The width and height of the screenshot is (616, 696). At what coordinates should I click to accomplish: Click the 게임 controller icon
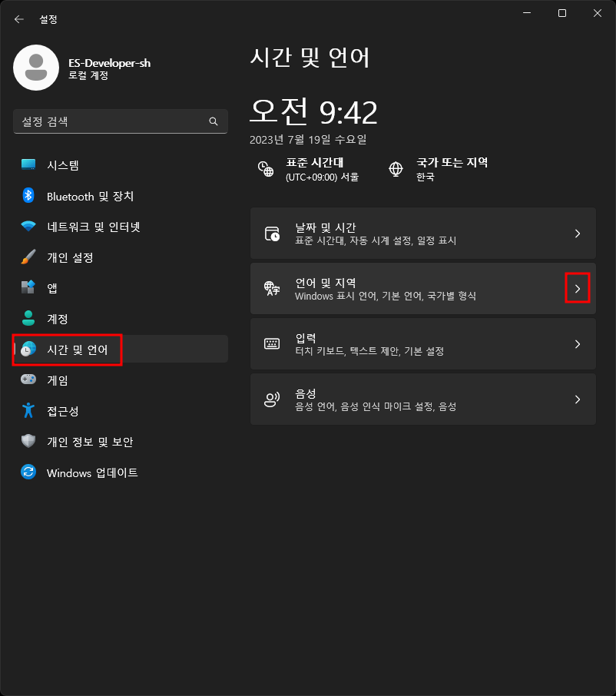pyautogui.click(x=28, y=379)
